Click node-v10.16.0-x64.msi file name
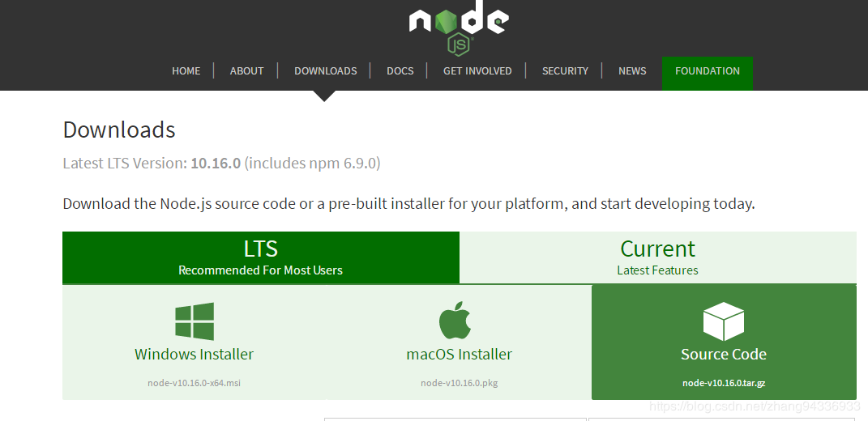This screenshot has width=868, height=421. (x=195, y=383)
